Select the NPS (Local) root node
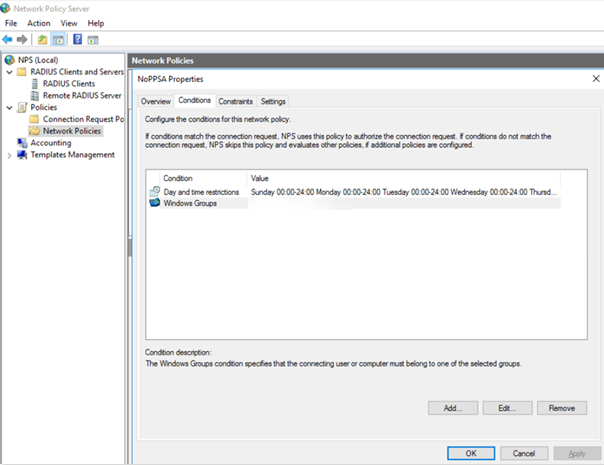The height and width of the screenshot is (465, 604). pyautogui.click(x=39, y=60)
